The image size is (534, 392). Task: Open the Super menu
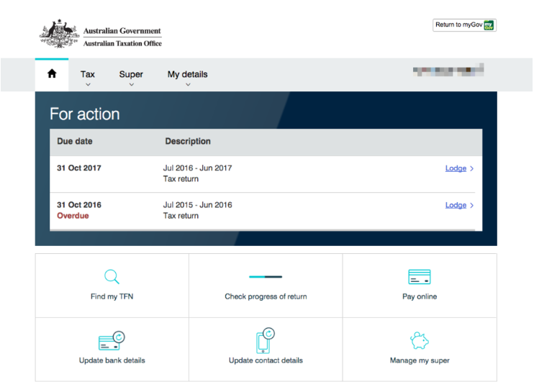[x=131, y=74]
